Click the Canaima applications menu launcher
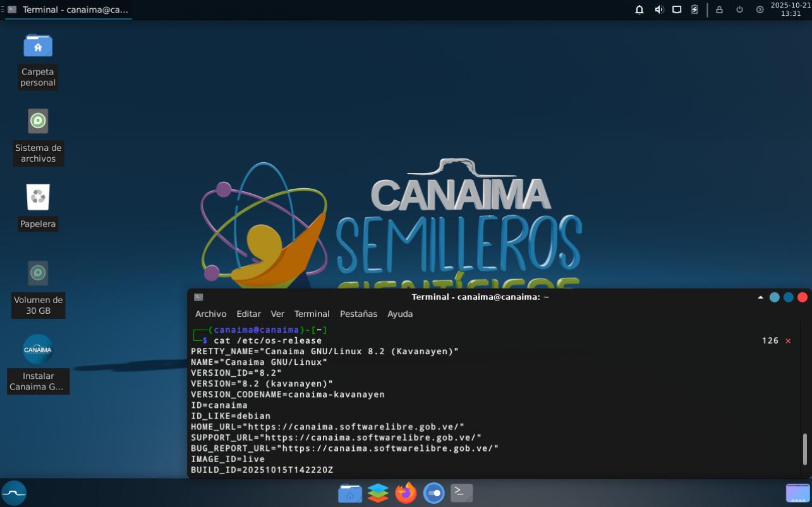812x507 pixels. [x=14, y=492]
